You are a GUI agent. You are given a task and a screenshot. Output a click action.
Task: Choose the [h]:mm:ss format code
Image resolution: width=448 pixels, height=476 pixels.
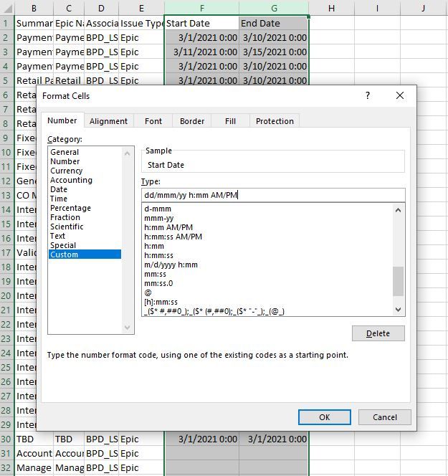[x=267, y=302]
